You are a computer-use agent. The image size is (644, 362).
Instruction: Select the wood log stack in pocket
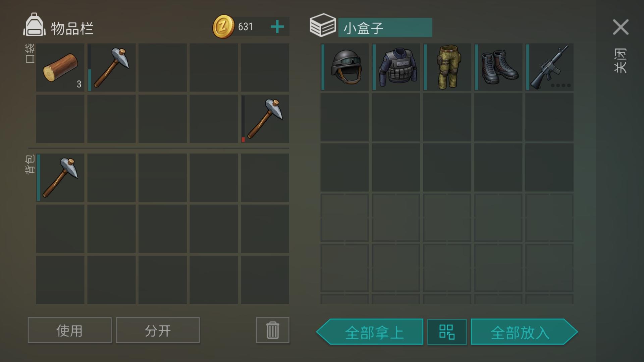(x=60, y=67)
